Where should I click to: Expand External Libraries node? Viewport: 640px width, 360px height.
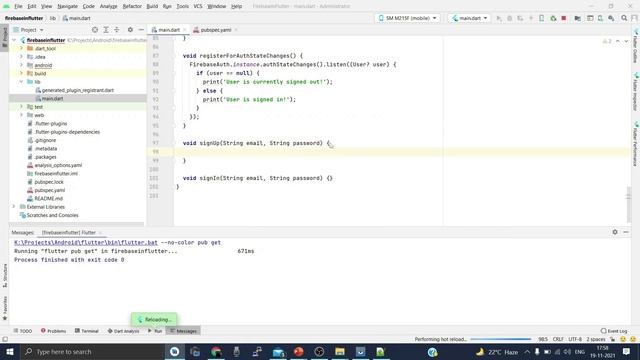[x=14, y=207]
